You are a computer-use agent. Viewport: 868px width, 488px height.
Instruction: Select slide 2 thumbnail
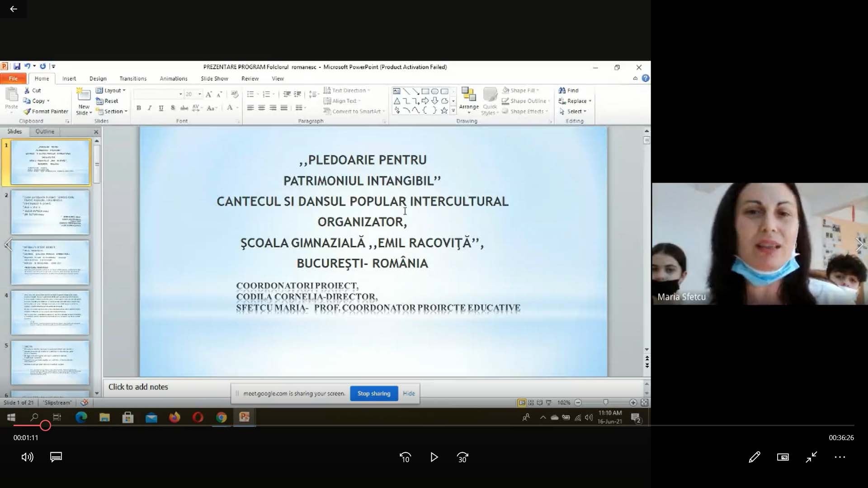pos(50,212)
